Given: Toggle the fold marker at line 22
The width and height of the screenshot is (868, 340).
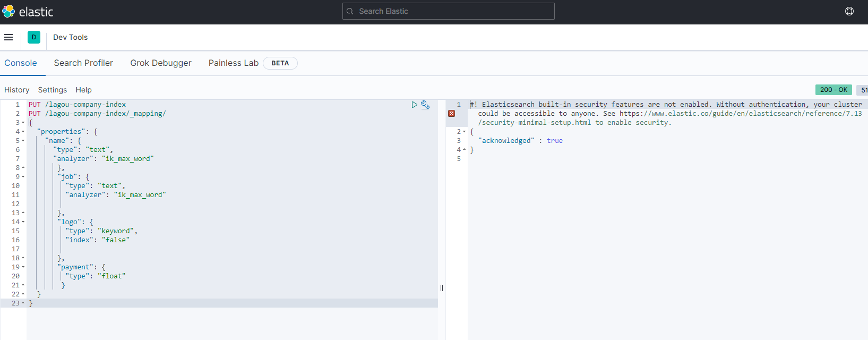Looking at the screenshot, I should click(23, 294).
